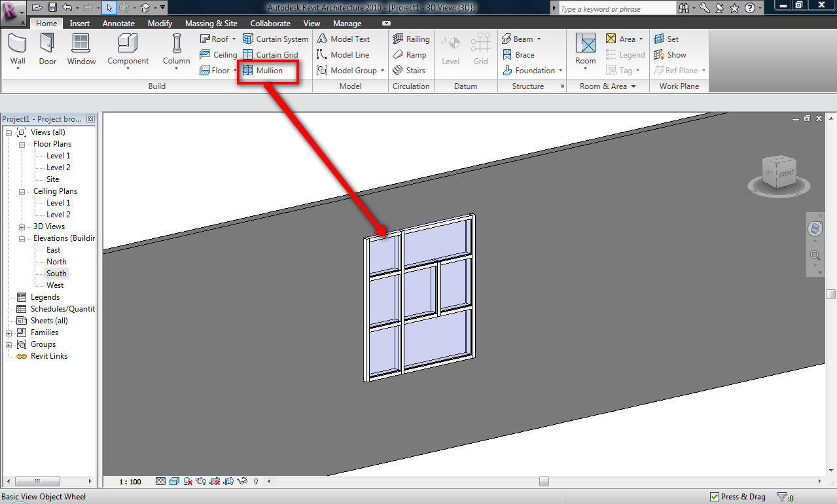Image resolution: width=837 pixels, height=504 pixels.
Task: Click the Help question mark icon
Action: (750, 8)
